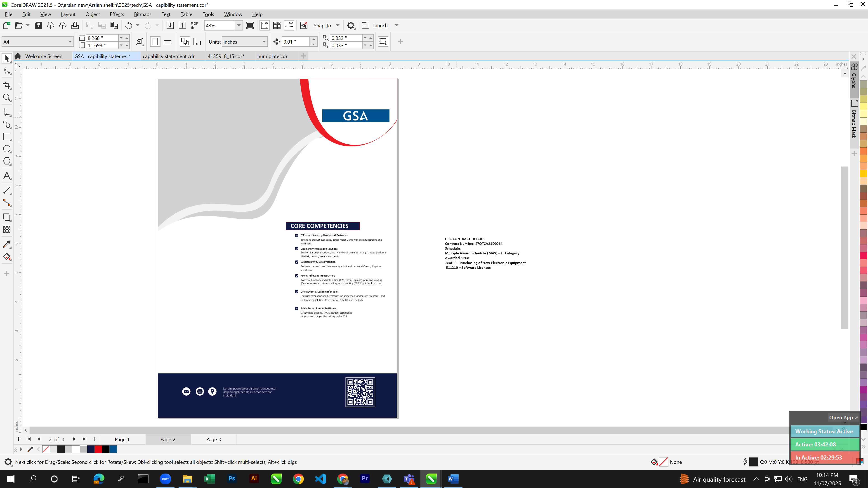
Task: Select the Interactive Fill tool
Action: coord(7,257)
